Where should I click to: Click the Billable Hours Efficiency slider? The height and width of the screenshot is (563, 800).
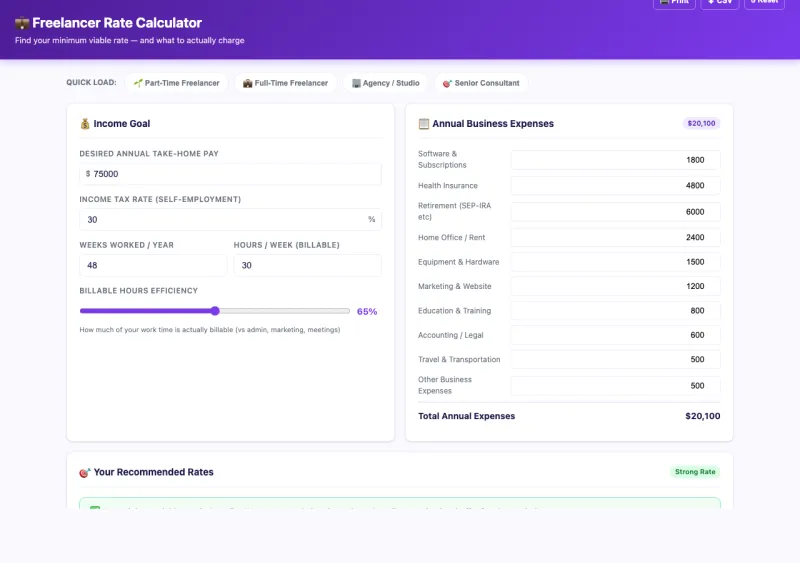tap(215, 311)
